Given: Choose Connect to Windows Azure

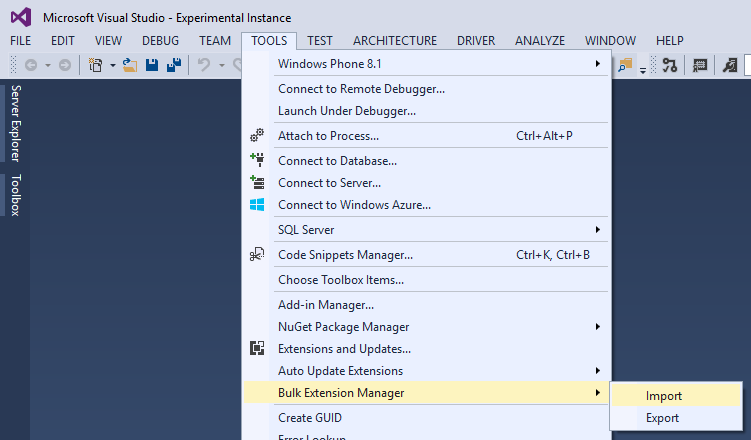Looking at the screenshot, I should [426, 204].
